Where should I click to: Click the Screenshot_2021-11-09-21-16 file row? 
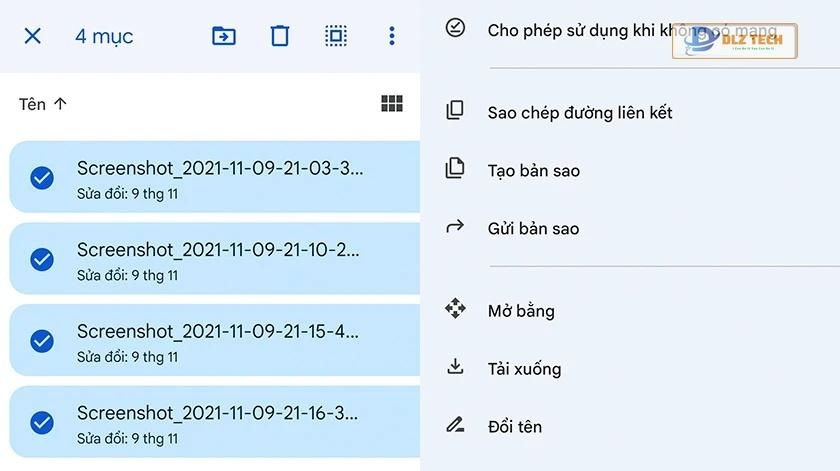click(218, 422)
